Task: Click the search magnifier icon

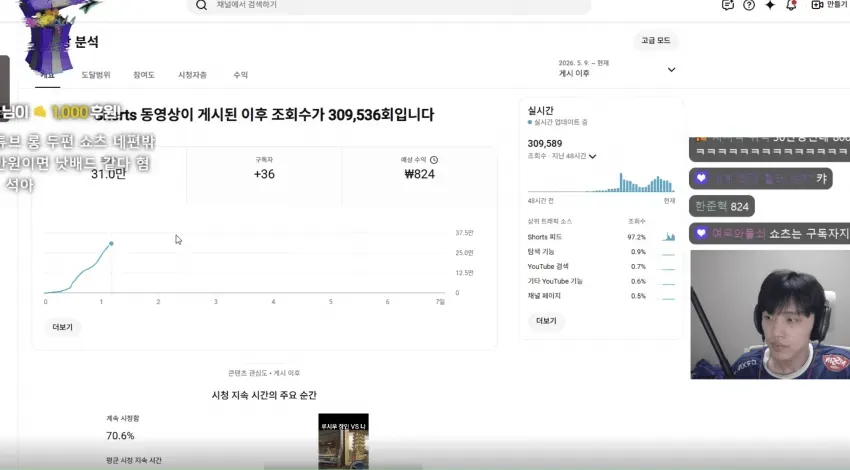Action: pos(201,5)
